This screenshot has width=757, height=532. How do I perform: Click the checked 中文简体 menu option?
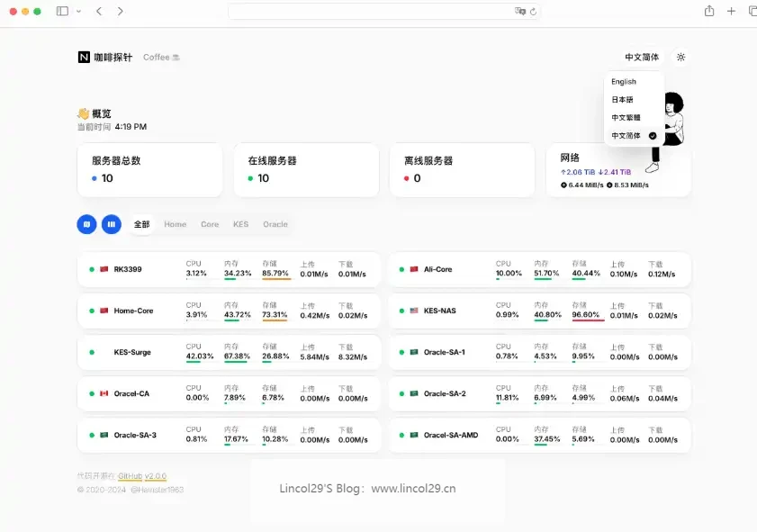pos(633,136)
